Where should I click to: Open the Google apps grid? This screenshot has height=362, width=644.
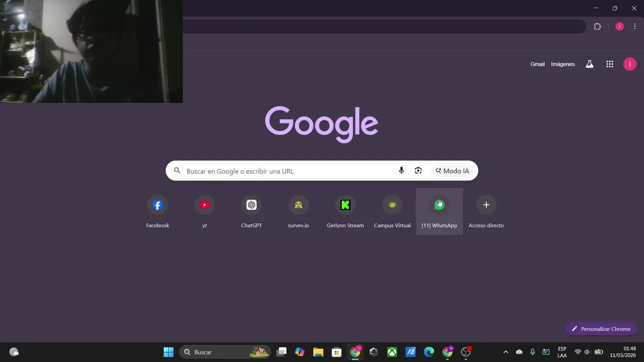[610, 64]
